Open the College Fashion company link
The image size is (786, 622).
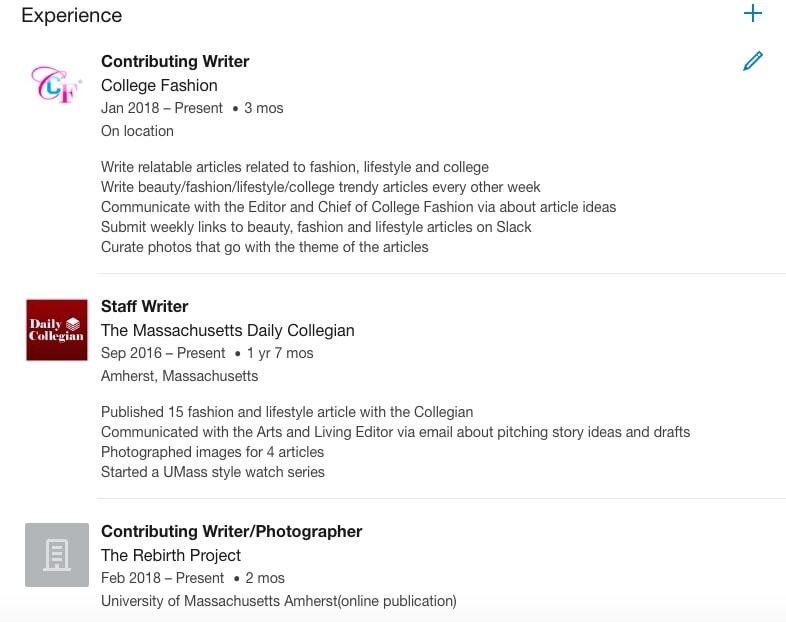point(159,85)
